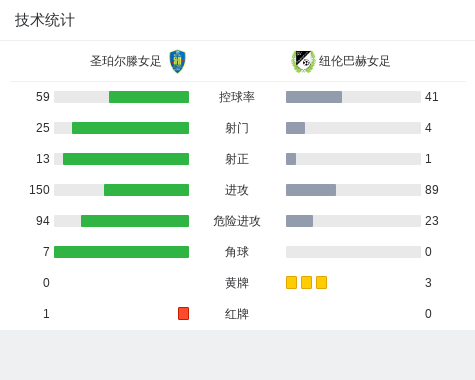Click the first yellow card icon
The width and height of the screenshot is (475, 380).
point(291,282)
